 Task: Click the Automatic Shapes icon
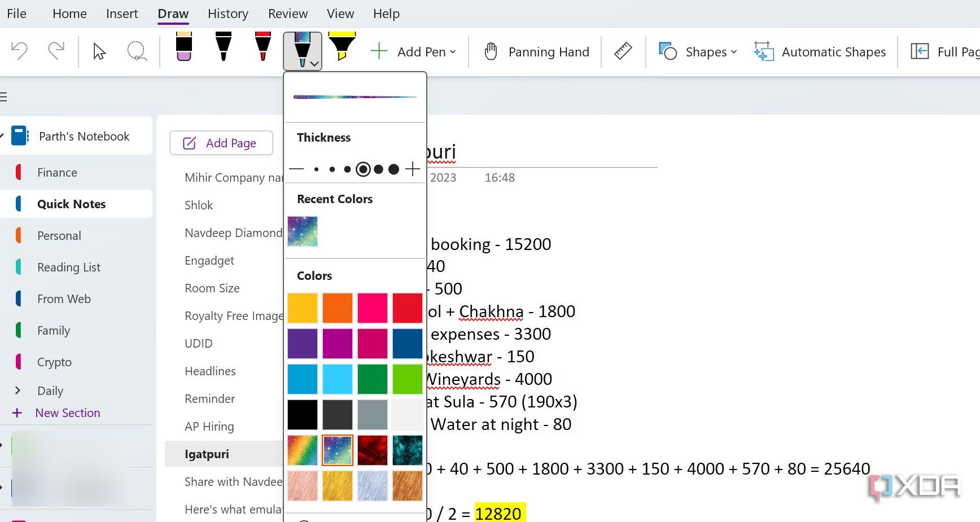(764, 51)
